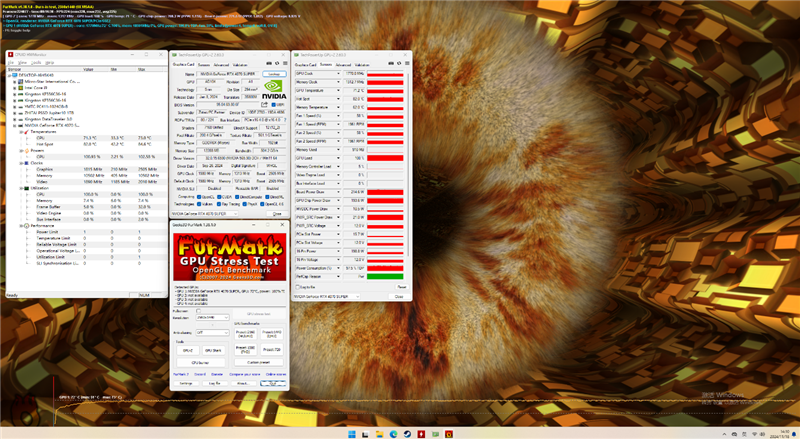Toggle the CUDA checkbox in GPU-Z

pos(219,197)
